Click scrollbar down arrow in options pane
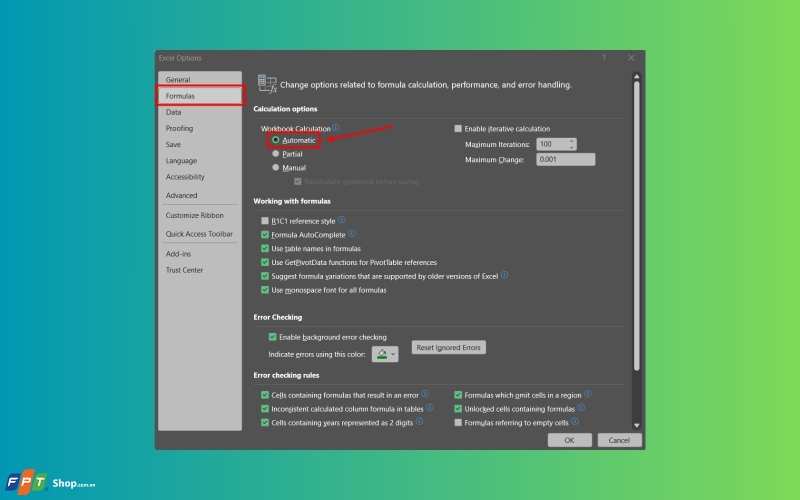This screenshot has height=500, width=800. [636, 425]
